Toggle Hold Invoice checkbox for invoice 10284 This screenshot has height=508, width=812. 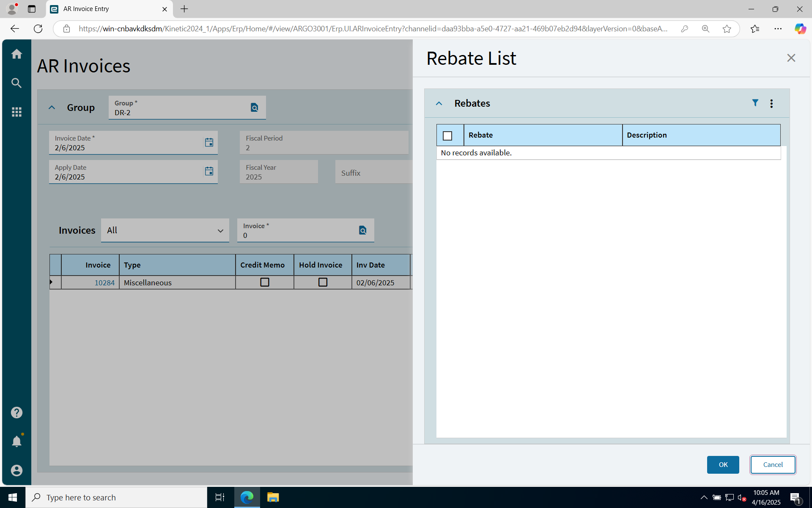(x=323, y=282)
